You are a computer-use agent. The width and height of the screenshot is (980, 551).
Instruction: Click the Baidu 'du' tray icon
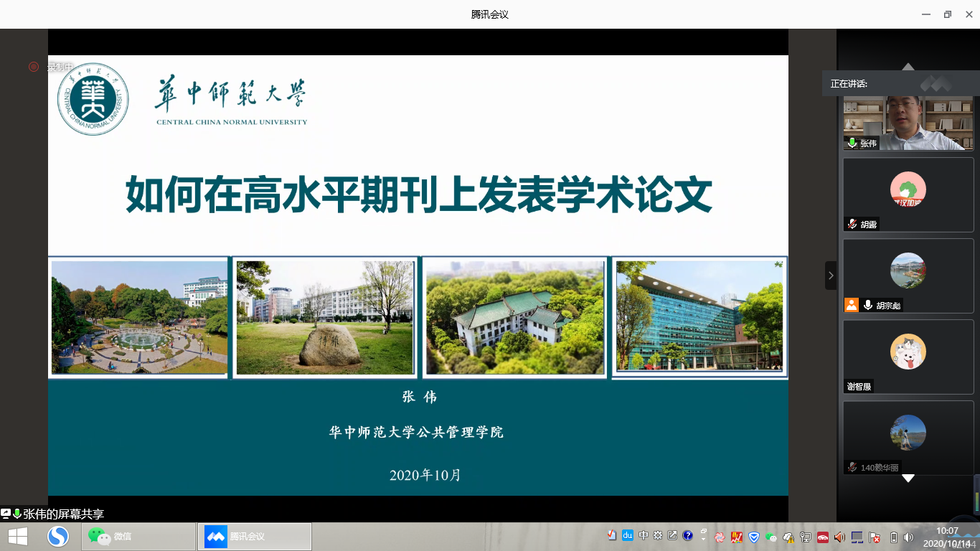(627, 535)
